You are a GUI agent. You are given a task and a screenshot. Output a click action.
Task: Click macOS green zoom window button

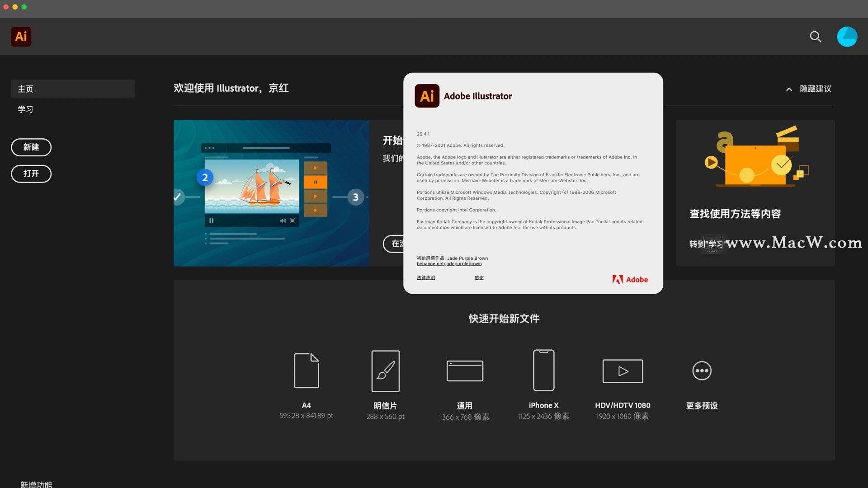pos(24,7)
